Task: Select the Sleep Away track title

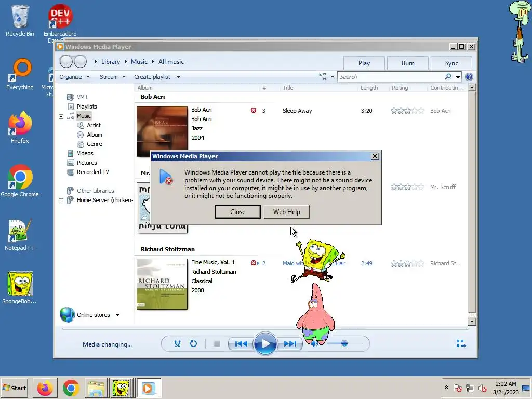Action: pyautogui.click(x=297, y=111)
